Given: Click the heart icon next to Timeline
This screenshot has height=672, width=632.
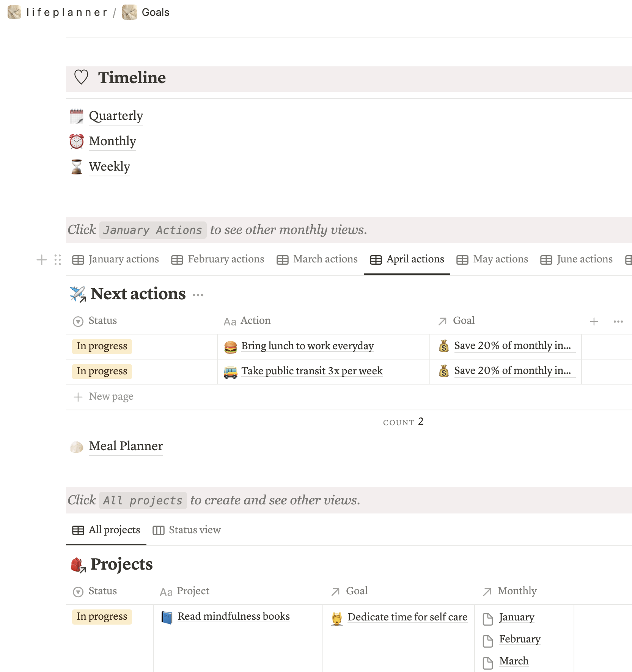Looking at the screenshot, I should click(x=81, y=77).
